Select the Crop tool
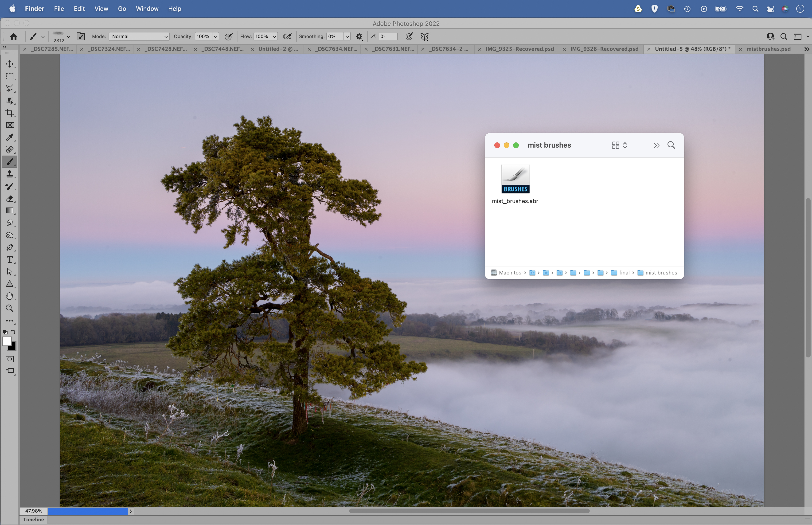 tap(10, 113)
